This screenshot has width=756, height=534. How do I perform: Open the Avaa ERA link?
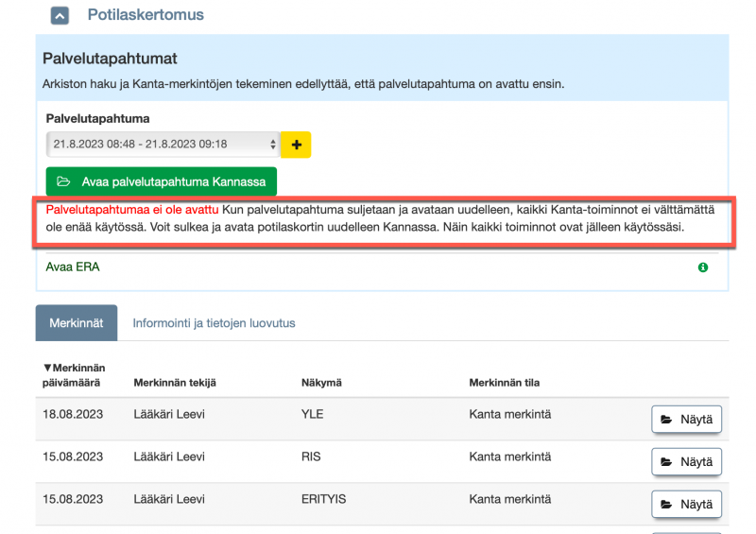click(73, 267)
